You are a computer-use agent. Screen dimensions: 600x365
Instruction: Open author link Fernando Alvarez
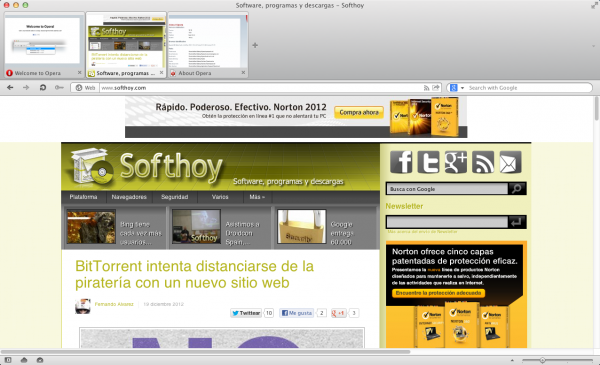[114, 304]
